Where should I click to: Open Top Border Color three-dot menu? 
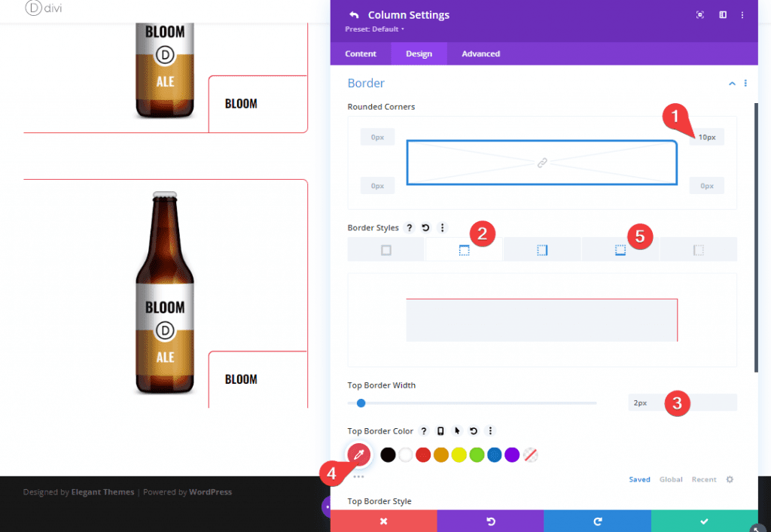click(x=489, y=431)
